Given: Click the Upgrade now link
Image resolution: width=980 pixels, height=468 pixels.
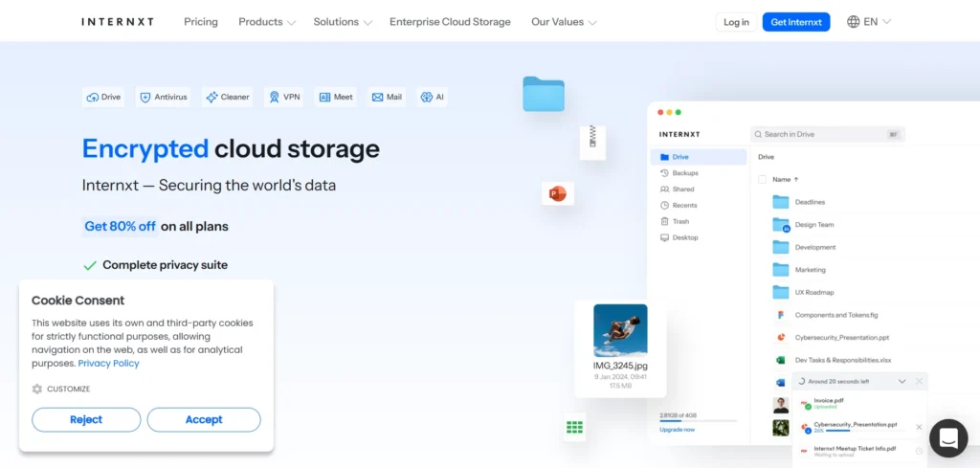Looking at the screenshot, I should [677, 430].
